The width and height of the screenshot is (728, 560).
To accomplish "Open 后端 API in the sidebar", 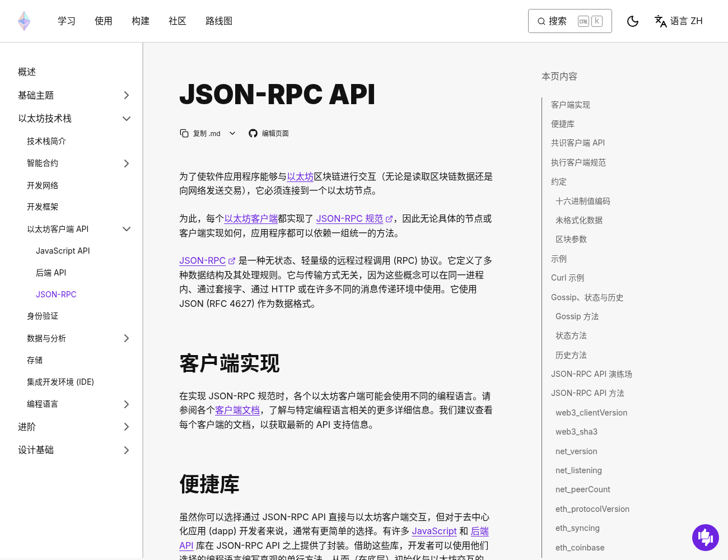I will click(51, 273).
